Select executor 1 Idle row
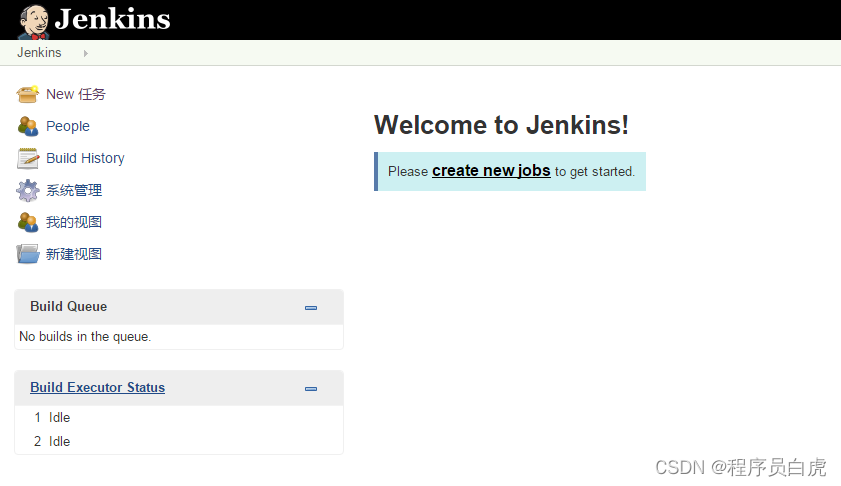The width and height of the screenshot is (841, 486). pyautogui.click(x=179, y=417)
